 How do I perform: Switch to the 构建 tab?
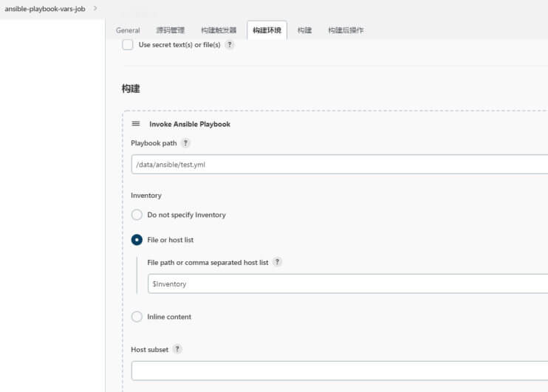(304, 30)
